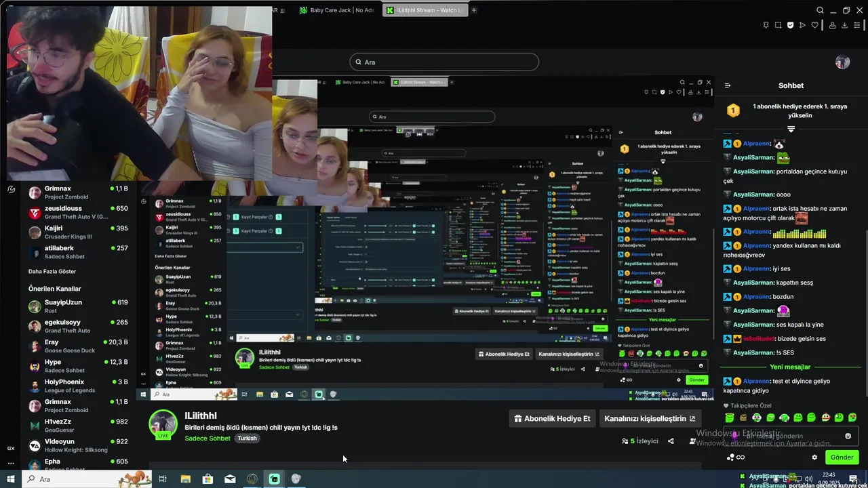This screenshot has height=488, width=868.
Task: Open the Sadece Sohbet category link
Action: click(x=208, y=439)
